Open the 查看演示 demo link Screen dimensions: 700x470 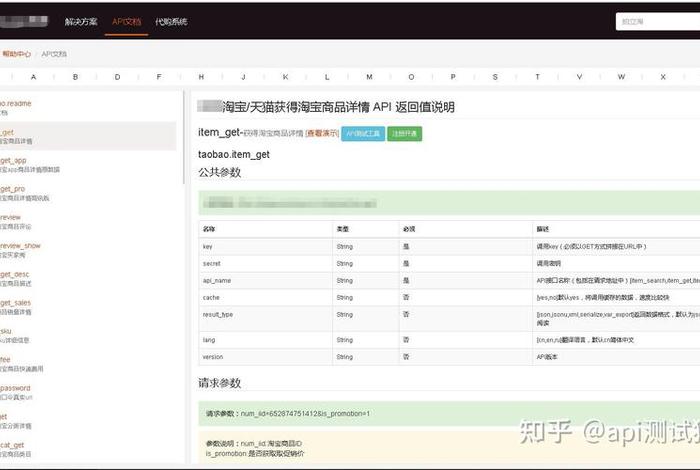322,133
